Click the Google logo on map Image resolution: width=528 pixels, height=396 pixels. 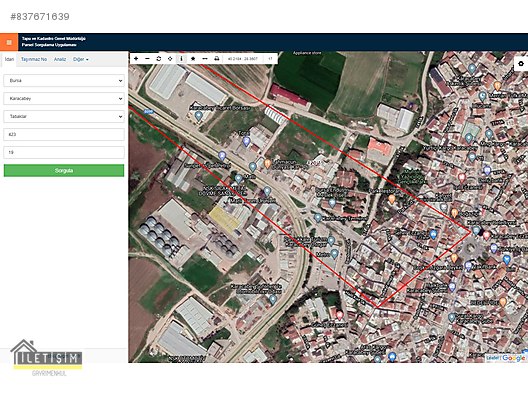513,358
